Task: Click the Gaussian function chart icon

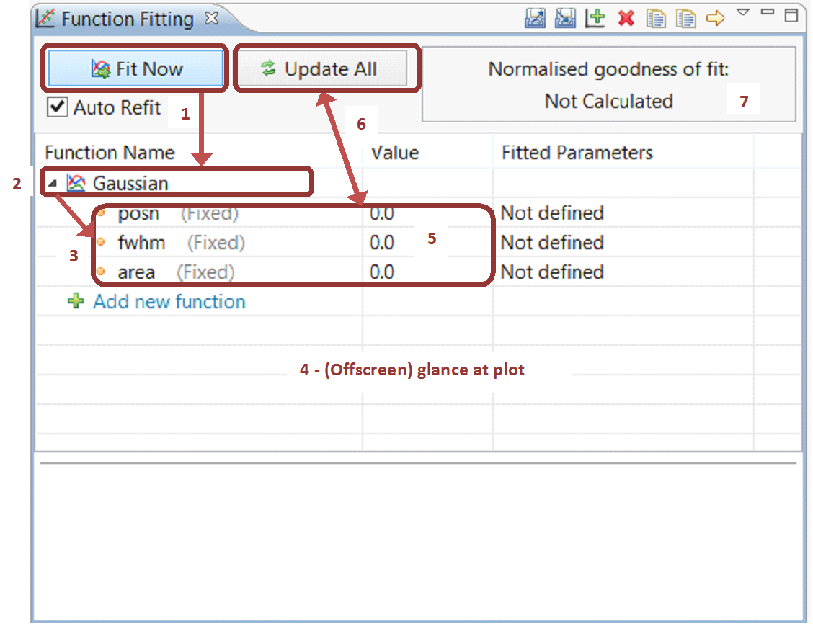Action: 76,184
